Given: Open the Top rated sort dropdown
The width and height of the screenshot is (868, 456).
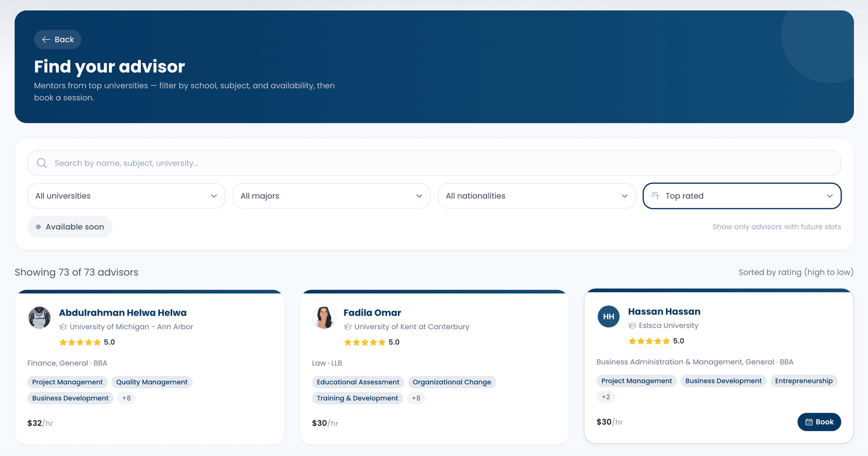Looking at the screenshot, I should coord(742,196).
